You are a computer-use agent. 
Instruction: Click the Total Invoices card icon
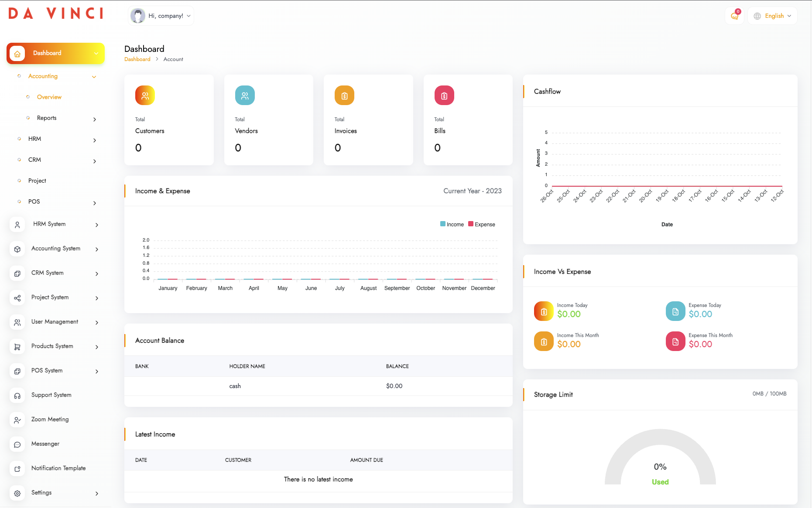[x=344, y=95]
